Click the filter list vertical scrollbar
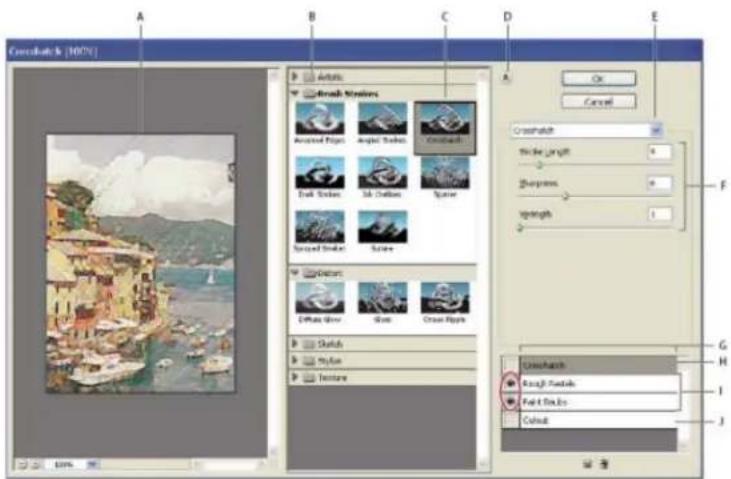Screen dimensions: 731x479 pyautogui.click(x=483, y=271)
